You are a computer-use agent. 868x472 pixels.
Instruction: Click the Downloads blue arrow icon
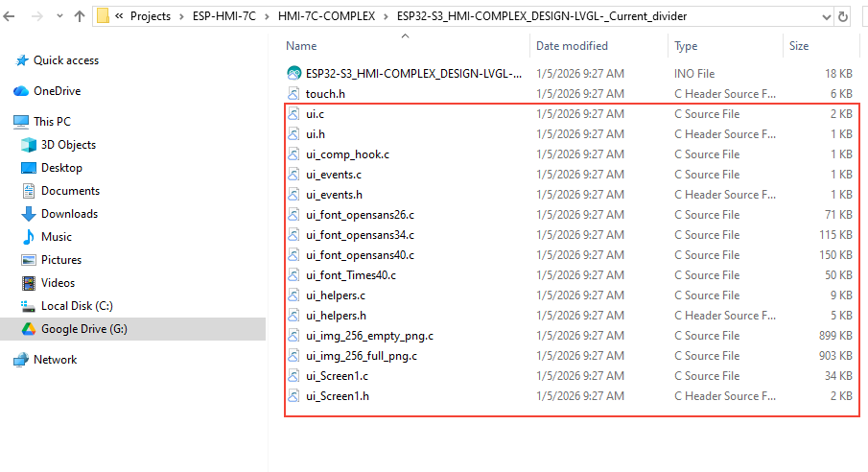tap(28, 214)
